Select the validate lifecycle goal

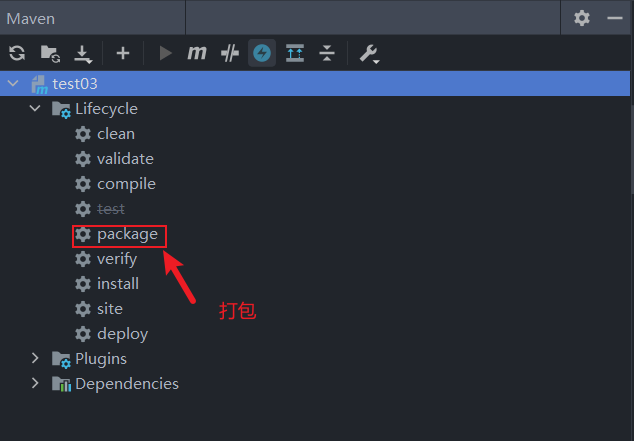point(125,159)
